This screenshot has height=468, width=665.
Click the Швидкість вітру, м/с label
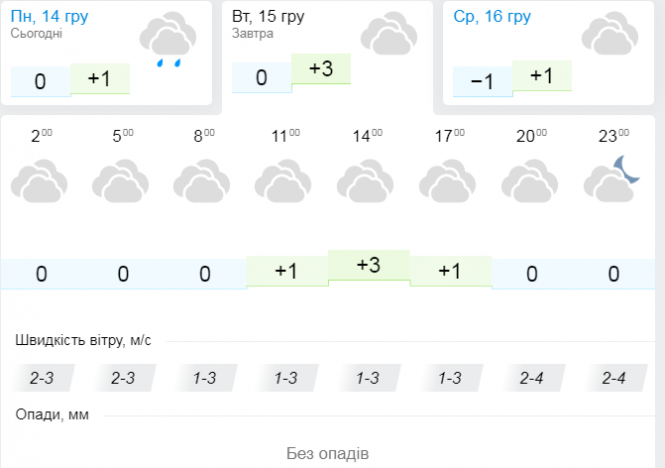(83, 340)
